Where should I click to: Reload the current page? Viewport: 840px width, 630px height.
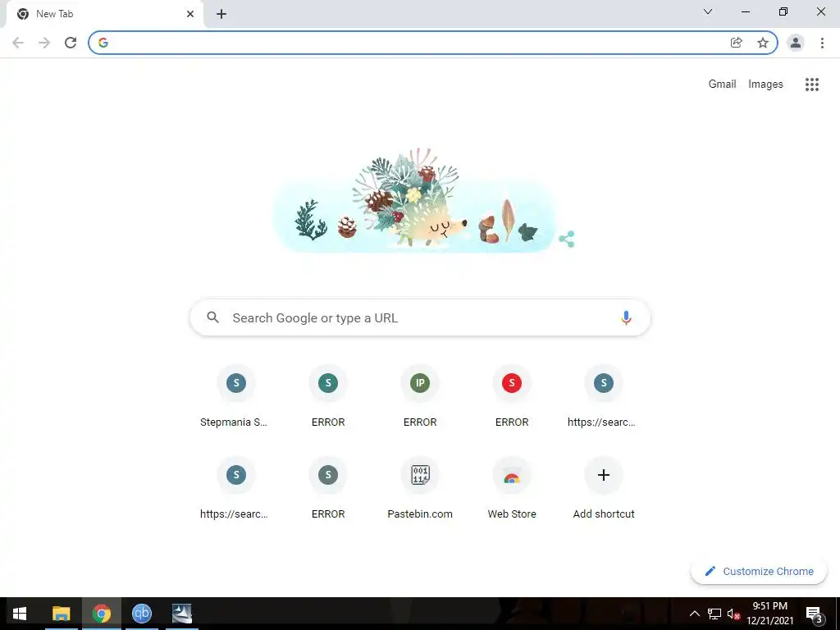pos(71,43)
